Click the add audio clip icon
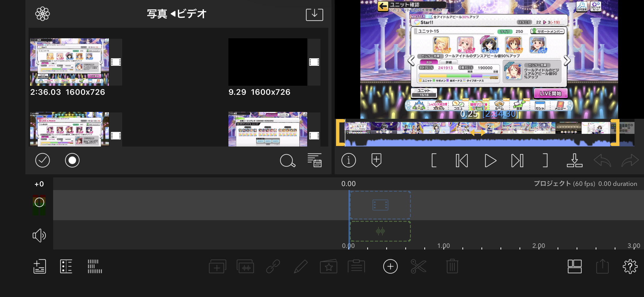Image resolution: width=644 pixels, height=297 pixels. point(245,266)
